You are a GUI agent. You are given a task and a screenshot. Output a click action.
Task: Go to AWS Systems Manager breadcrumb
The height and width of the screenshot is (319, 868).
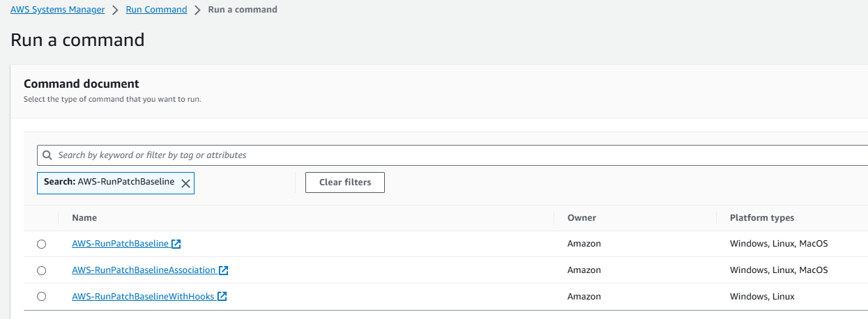(57, 10)
